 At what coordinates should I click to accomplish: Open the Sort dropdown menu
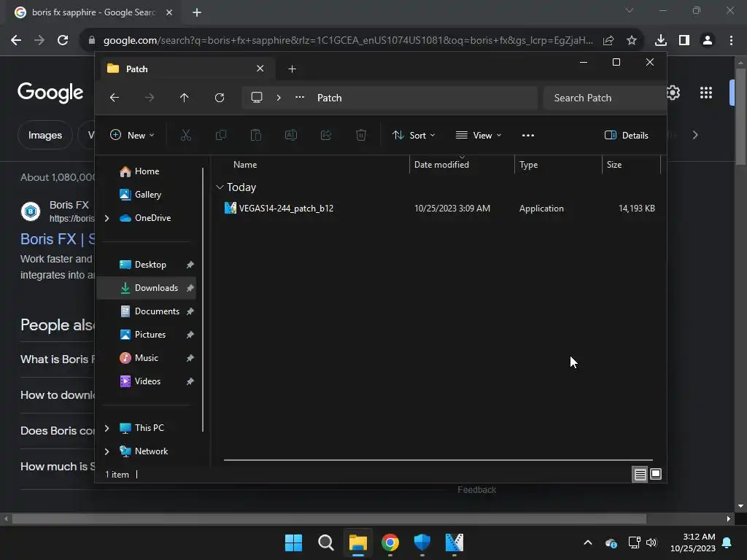(x=413, y=135)
